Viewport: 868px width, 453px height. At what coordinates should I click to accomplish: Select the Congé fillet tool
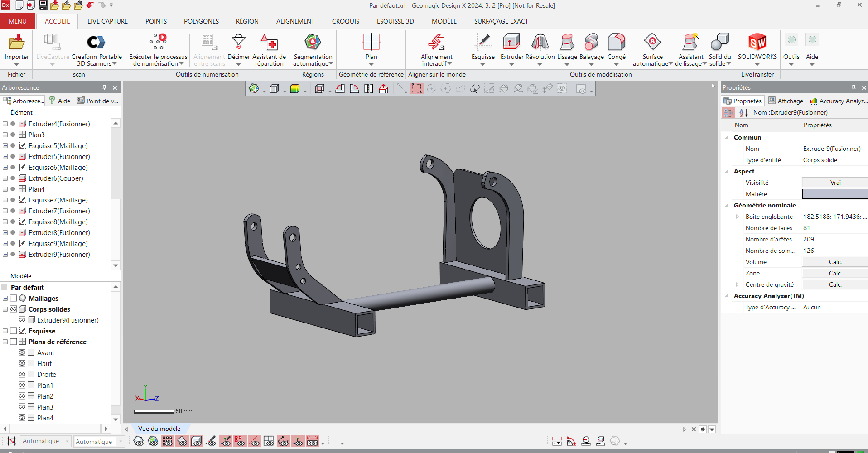(616, 42)
